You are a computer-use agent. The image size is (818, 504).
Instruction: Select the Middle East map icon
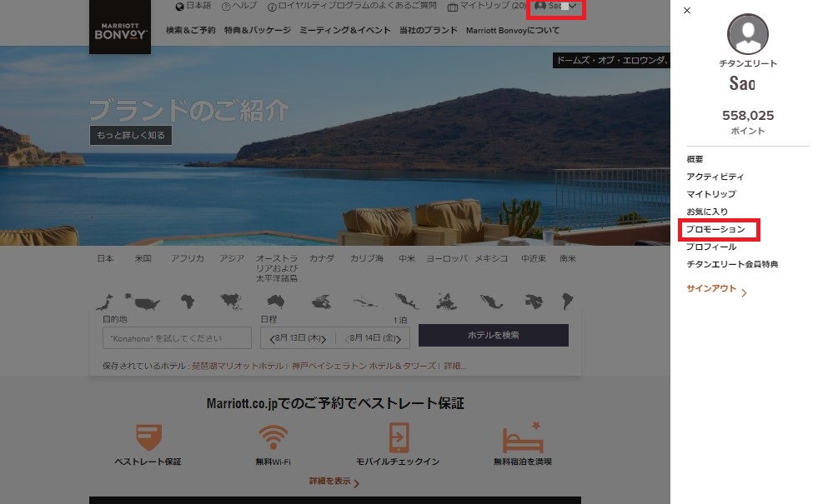(x=534, y=302)
